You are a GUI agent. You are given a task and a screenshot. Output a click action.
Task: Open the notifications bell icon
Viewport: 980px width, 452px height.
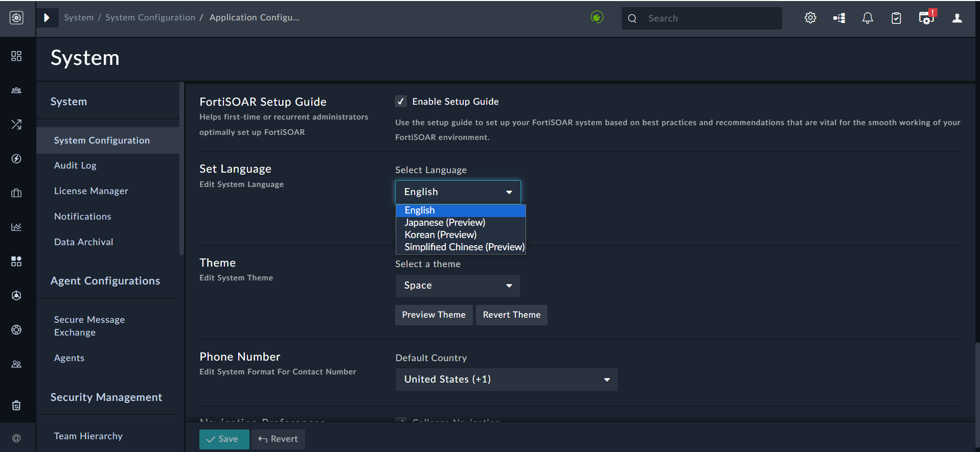[868, 18]
